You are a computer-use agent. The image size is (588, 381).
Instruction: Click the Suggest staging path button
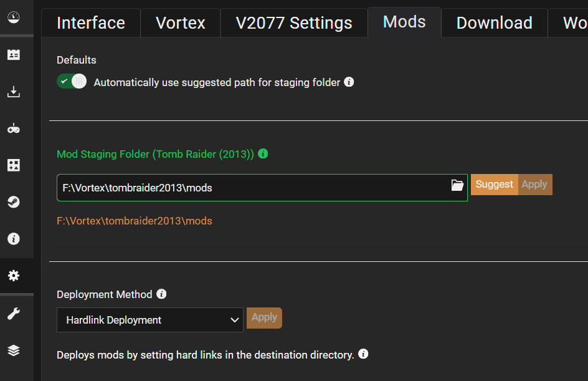click(x=494, y=185)
